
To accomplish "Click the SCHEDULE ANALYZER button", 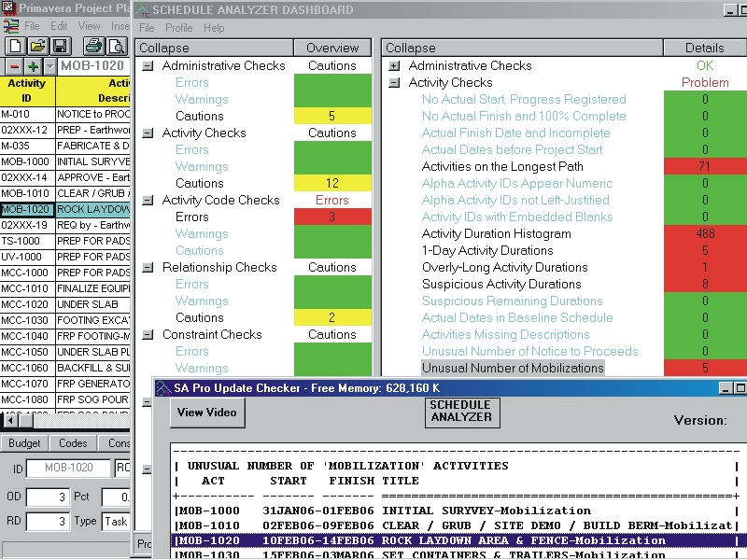I will 461,412.
